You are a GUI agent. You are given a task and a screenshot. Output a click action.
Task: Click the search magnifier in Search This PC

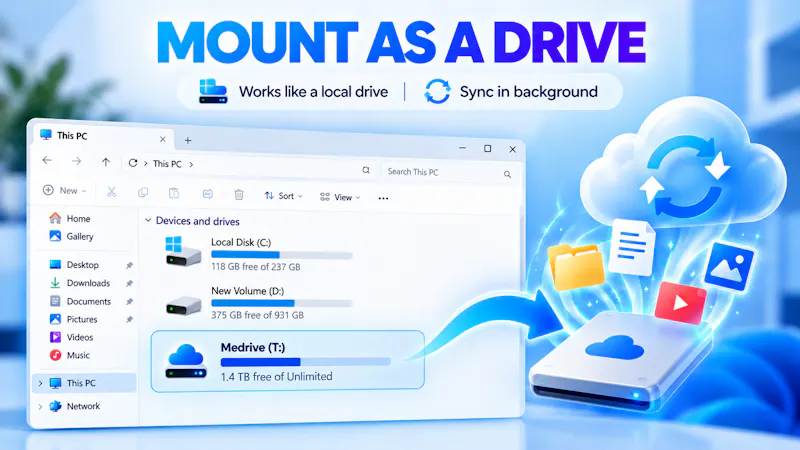click(x=507, y=174)
